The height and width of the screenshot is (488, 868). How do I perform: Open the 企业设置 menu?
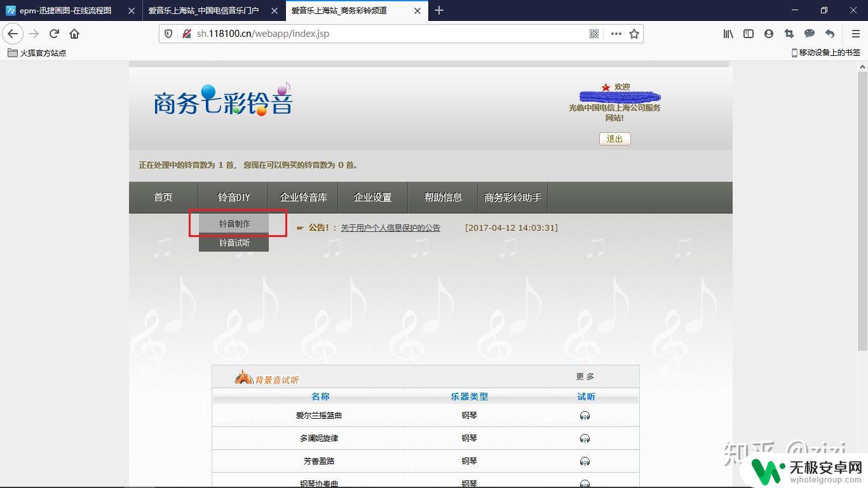[x=373, y=198]
